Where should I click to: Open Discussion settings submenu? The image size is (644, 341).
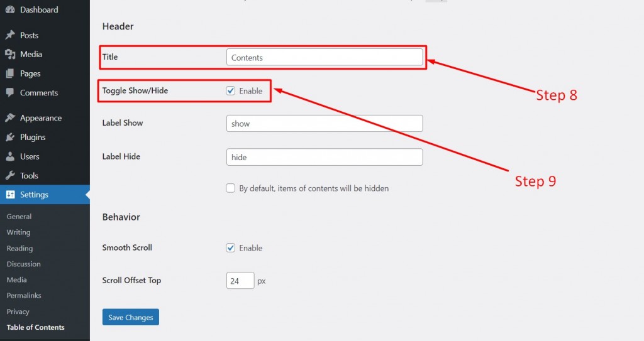23,264
